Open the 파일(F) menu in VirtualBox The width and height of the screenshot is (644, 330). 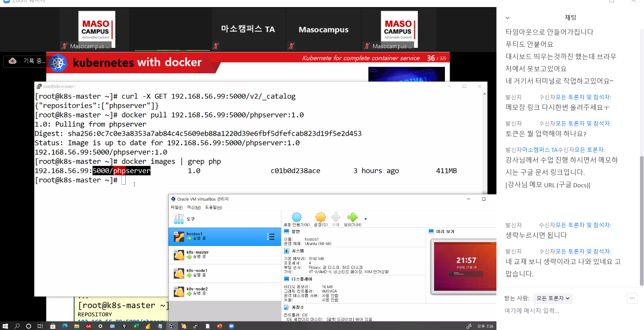[x=176, y=208]
